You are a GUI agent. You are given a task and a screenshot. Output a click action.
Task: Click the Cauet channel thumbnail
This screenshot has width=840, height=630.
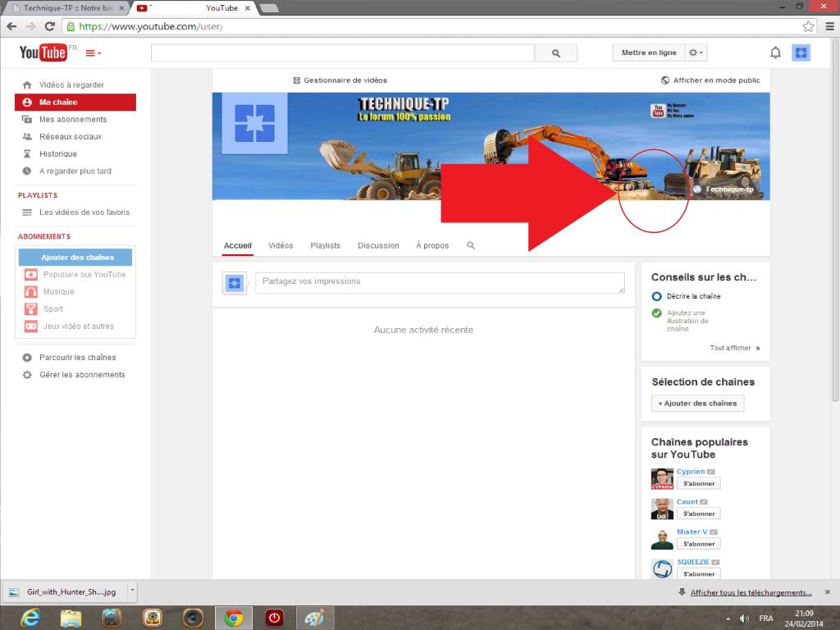tap(662, 509)
